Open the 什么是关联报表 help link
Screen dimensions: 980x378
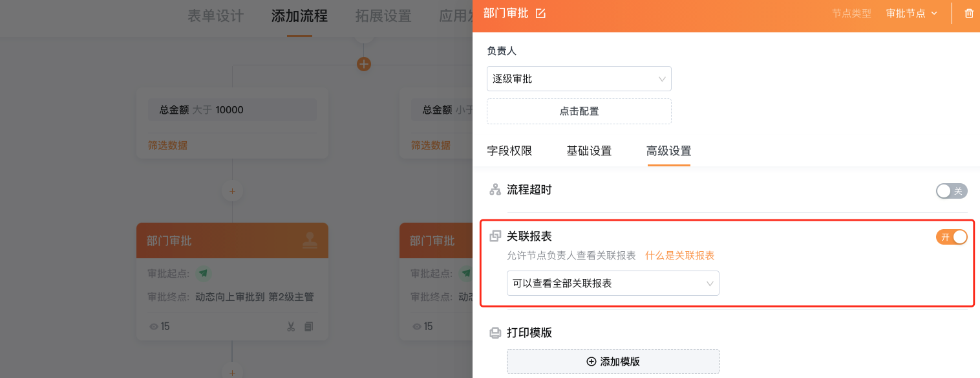(680, 256)
